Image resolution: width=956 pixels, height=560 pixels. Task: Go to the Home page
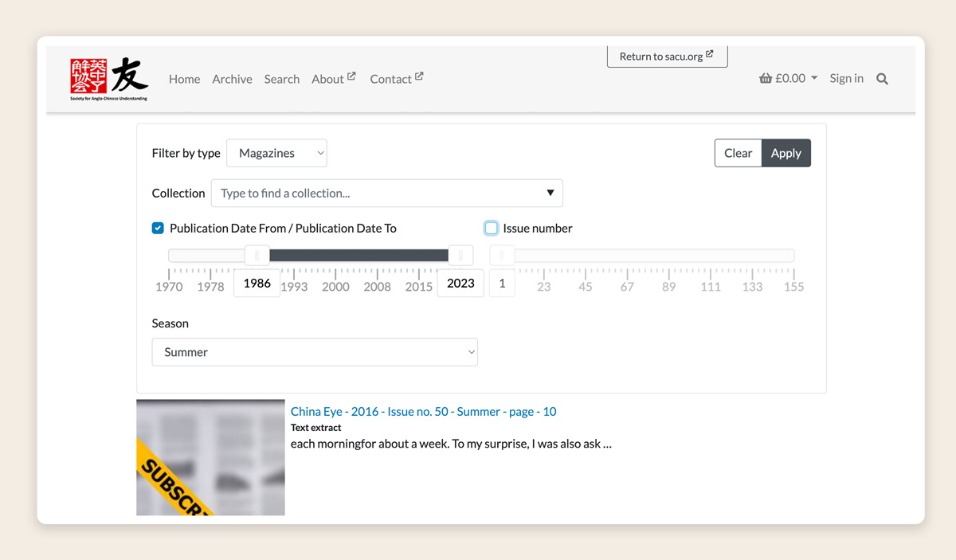coord(184,79)
